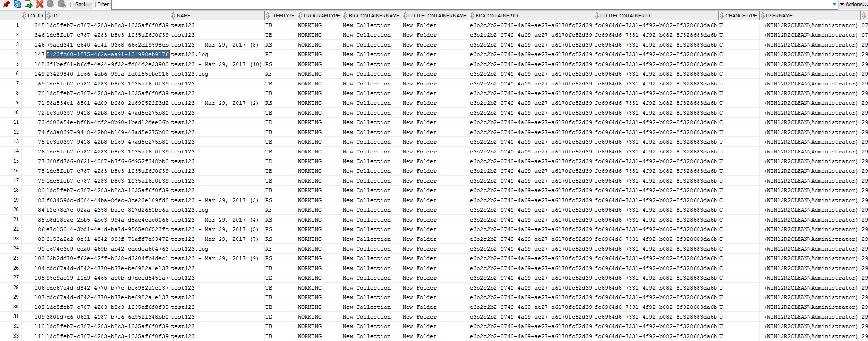The image size is (868, 341).
Task: Click the red pushpin Freeze View icon
Action: pyautogui.click(x=6, y=4)
